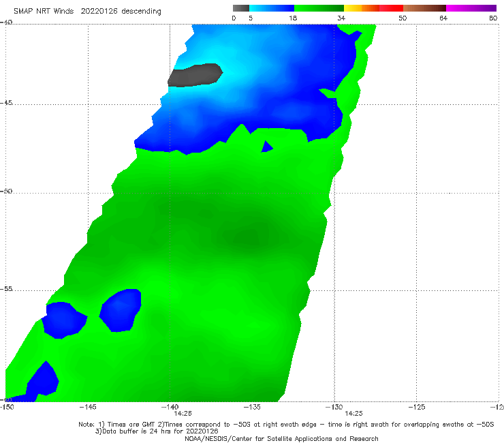Click the colorbar label 64

pyautogui.click(x=443, y=18)
